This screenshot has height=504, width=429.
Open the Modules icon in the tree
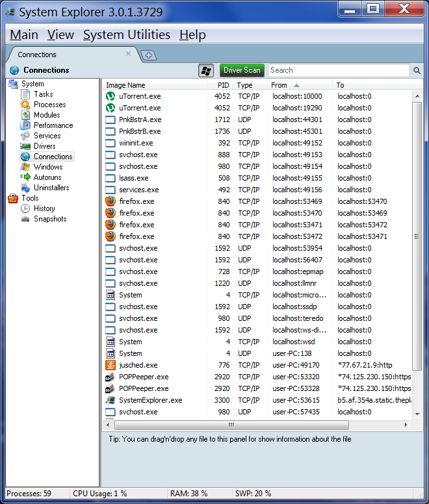[x=25, y=115]
